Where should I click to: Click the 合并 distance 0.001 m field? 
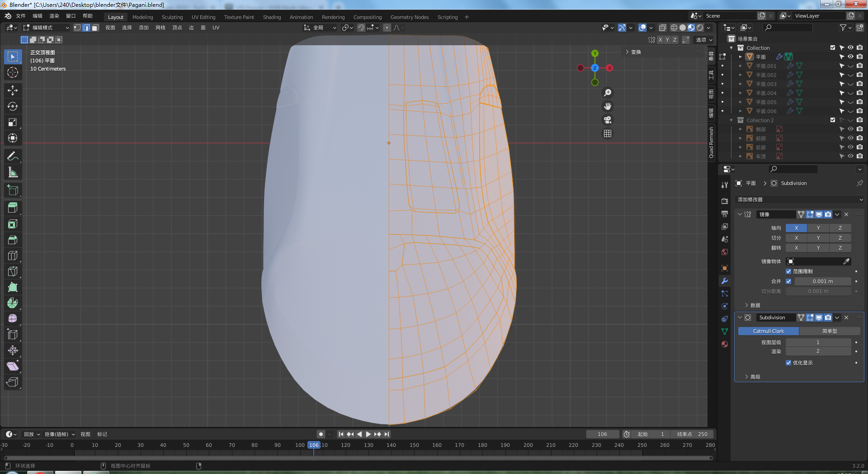tap(823, 281)
